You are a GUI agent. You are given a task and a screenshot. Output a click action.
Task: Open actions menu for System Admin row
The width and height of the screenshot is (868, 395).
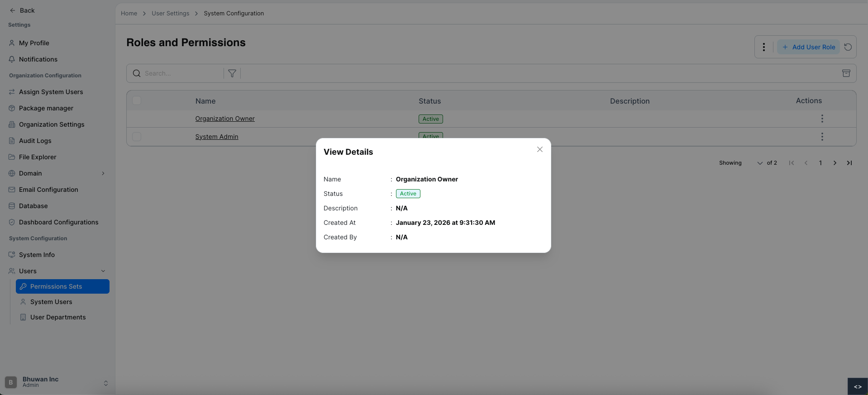coord(822,137)
